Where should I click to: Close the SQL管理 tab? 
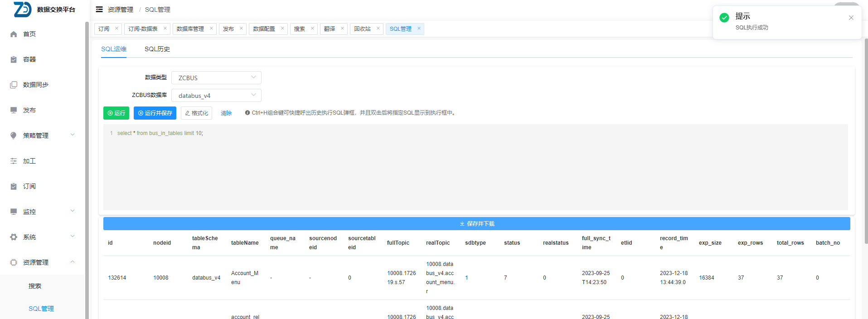point(419,29)
